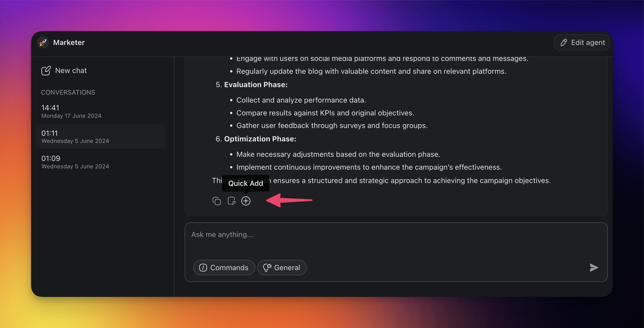The height and width of the screenshot is (328, 644).
Task: Send the message with the arrow icon
Action: 594,268
